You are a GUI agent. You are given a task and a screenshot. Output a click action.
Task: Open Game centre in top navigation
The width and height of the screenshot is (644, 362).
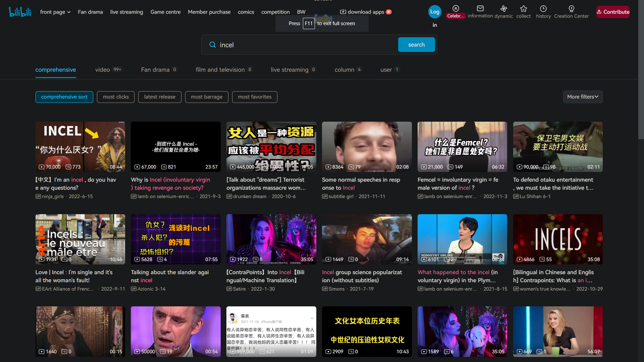coord(165,12)
